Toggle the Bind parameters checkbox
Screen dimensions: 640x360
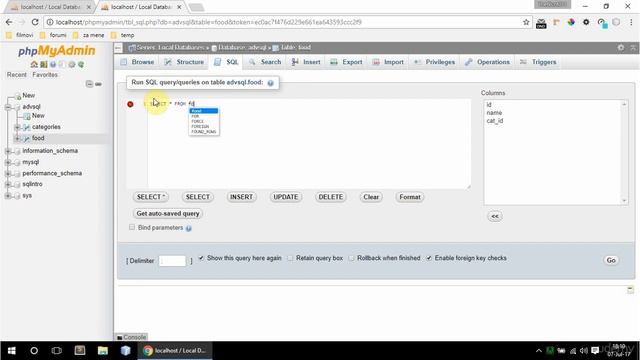pos(132,227)
